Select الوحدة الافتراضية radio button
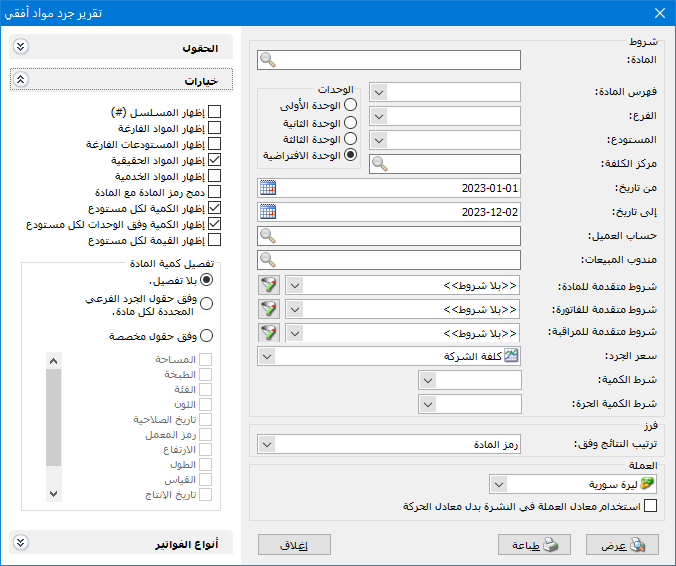Screen dimensions: 676x566 (x=351, y=154)
